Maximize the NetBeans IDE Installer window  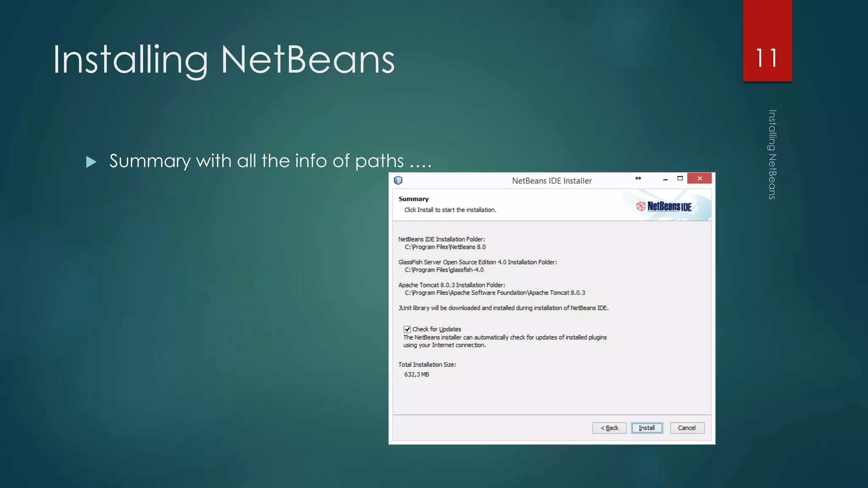680,178
